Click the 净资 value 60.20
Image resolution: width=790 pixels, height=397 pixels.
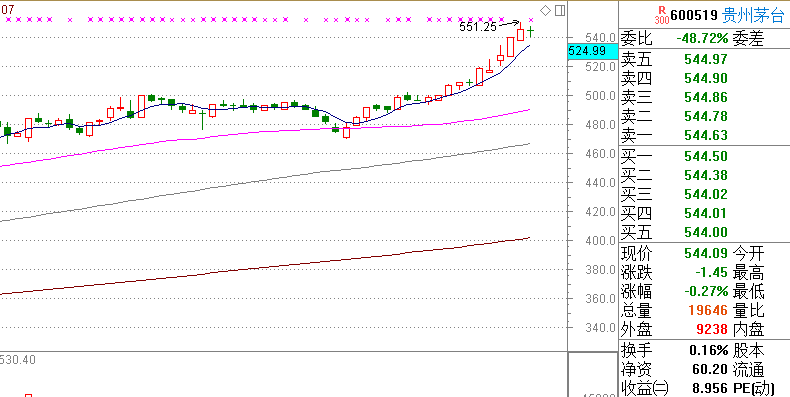coord(710,370)
